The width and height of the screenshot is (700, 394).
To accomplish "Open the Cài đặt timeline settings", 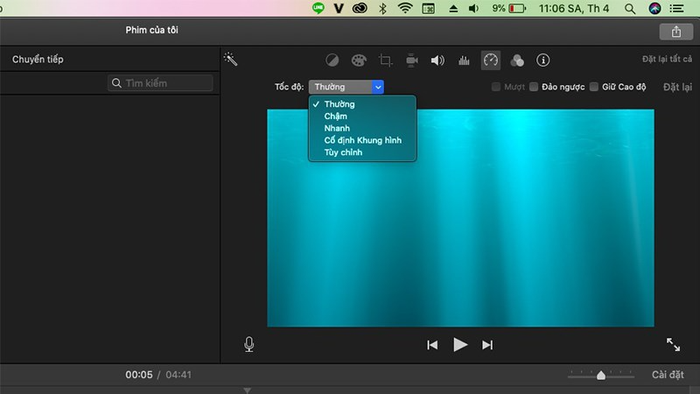I will coord(667,374).
